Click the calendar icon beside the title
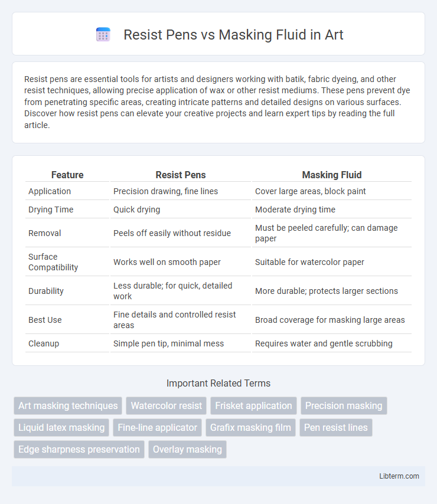The image size is (437, 504). [x=103, y=35]
